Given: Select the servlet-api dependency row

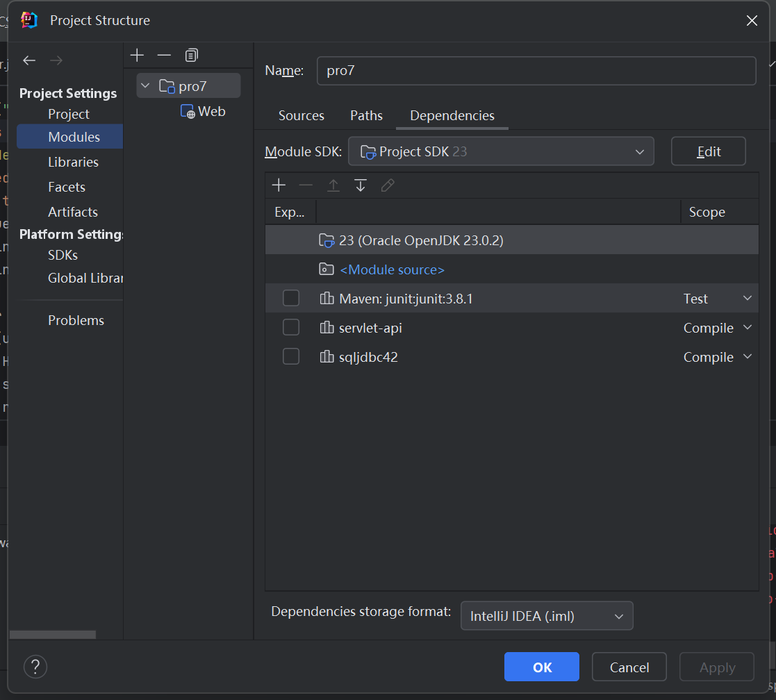Looking at the screenshot, I should click(x=512, y=328).
